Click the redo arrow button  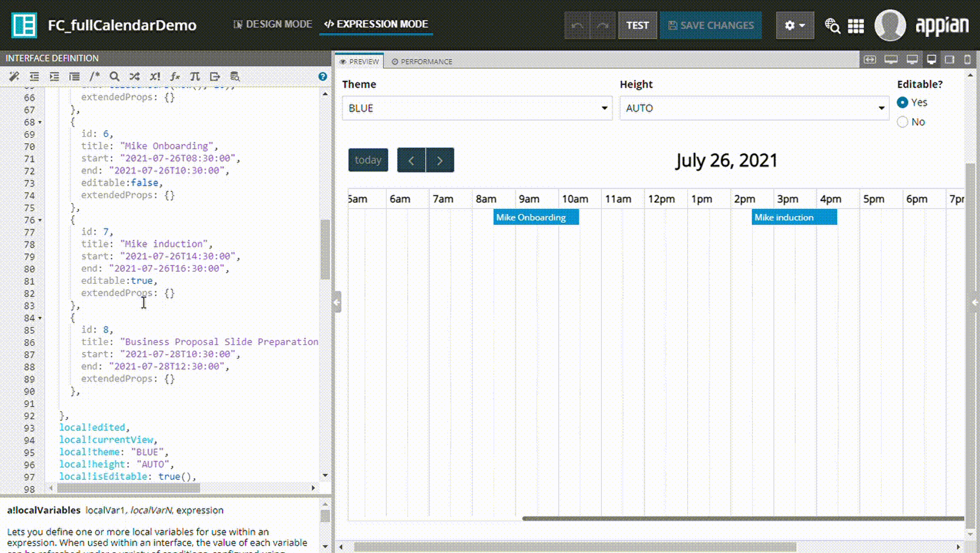(603, 25)
